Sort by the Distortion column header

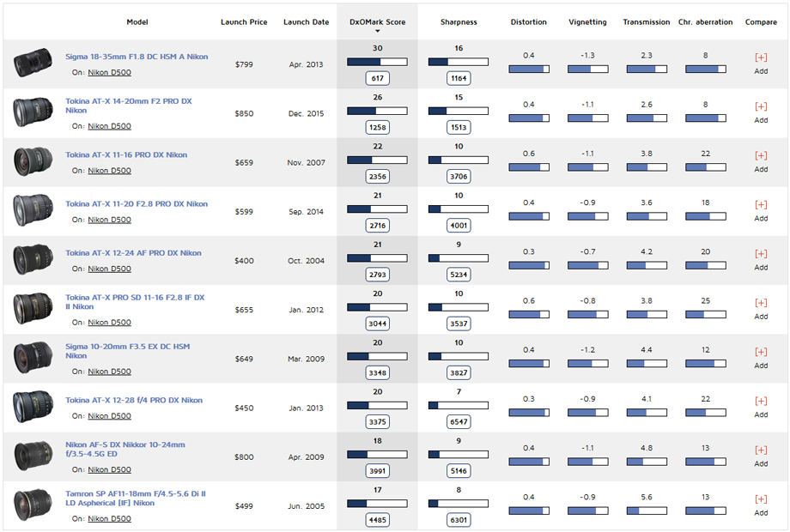pyautogui.click(x=528, y=22)
